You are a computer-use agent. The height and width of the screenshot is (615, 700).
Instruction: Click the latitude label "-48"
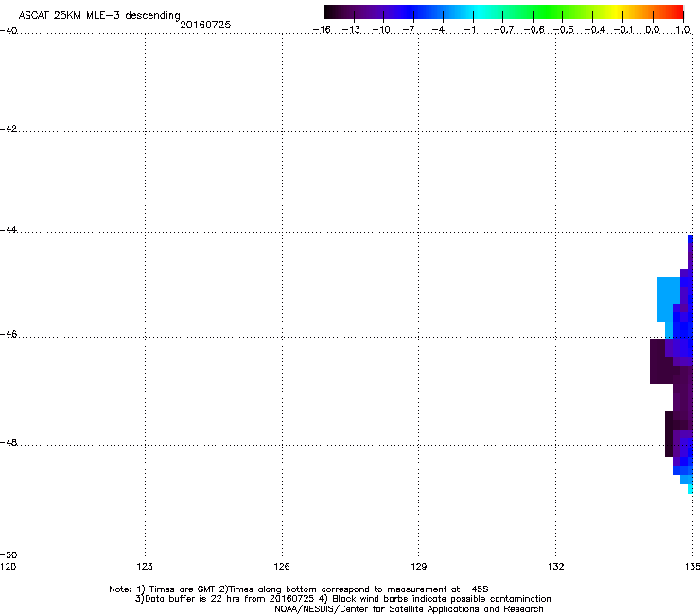click(x=9, y=442)
